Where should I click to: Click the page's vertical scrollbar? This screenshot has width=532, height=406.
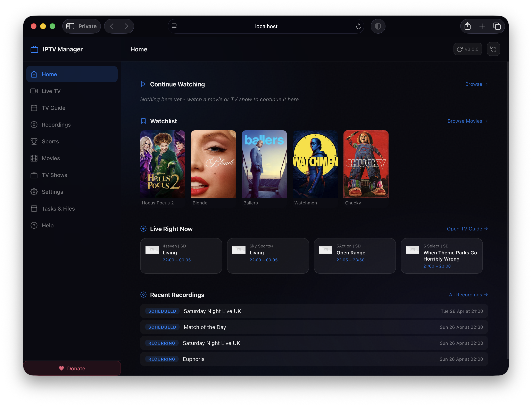tap(508, 210)
